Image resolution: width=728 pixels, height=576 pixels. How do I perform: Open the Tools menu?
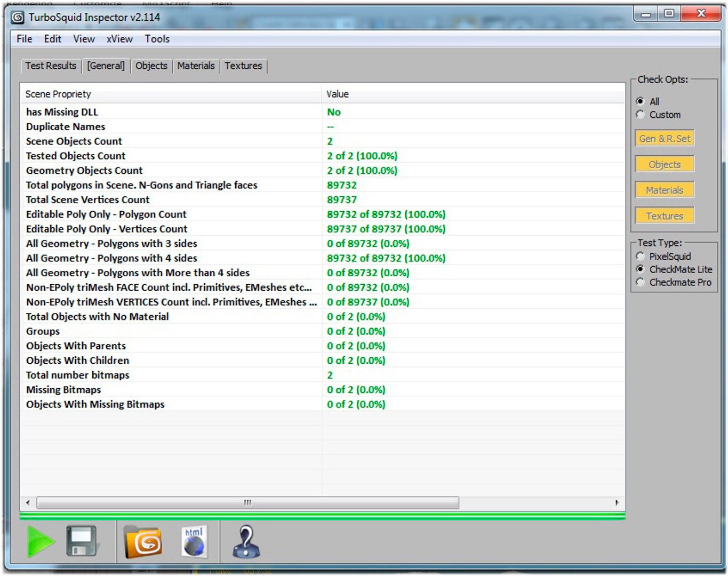pyautogui.click(x=157, y=39)
